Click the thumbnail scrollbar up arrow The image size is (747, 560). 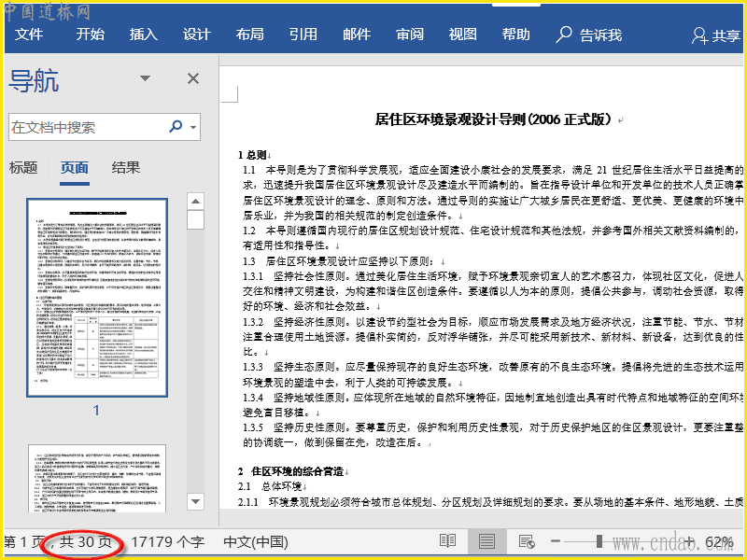click(195, 201)
